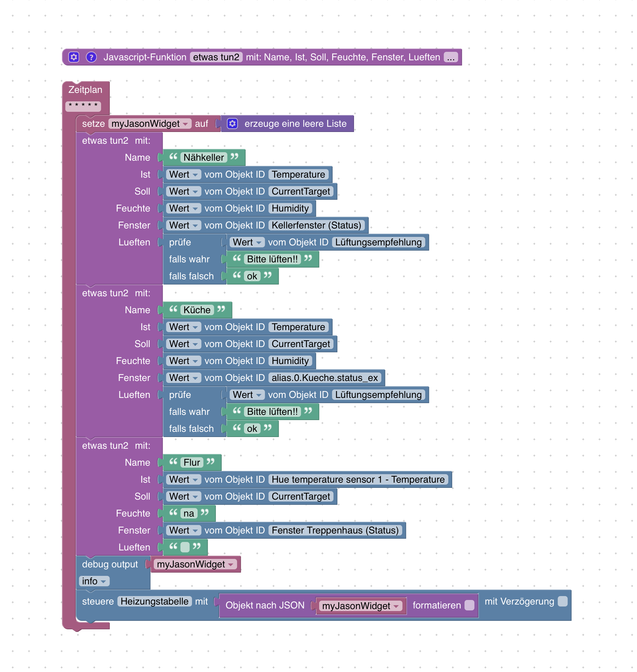Viewport: 637px width, 672px height.
Task: Select the 'Heizungstabelle' object ID field
Action: point(155,601)
